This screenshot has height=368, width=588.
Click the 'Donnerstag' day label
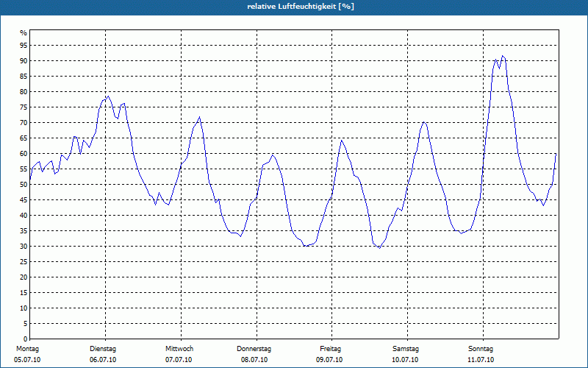254,349
